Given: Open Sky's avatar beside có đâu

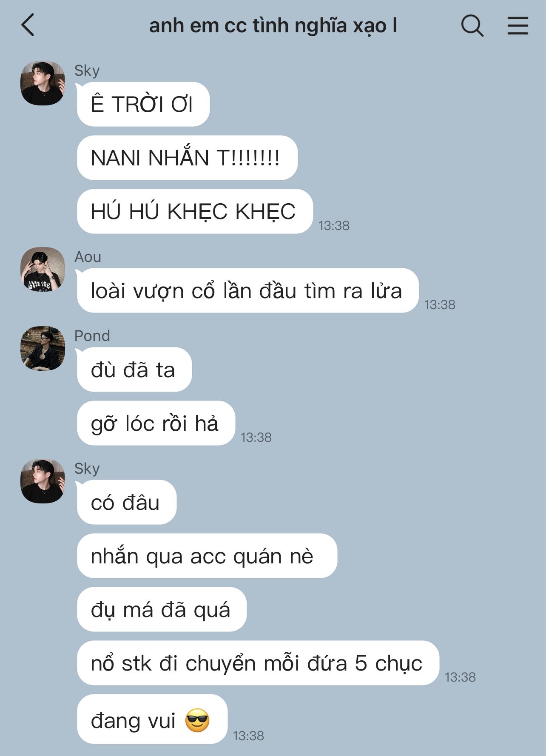Looking at the screenshot, I should click(43, 481).
